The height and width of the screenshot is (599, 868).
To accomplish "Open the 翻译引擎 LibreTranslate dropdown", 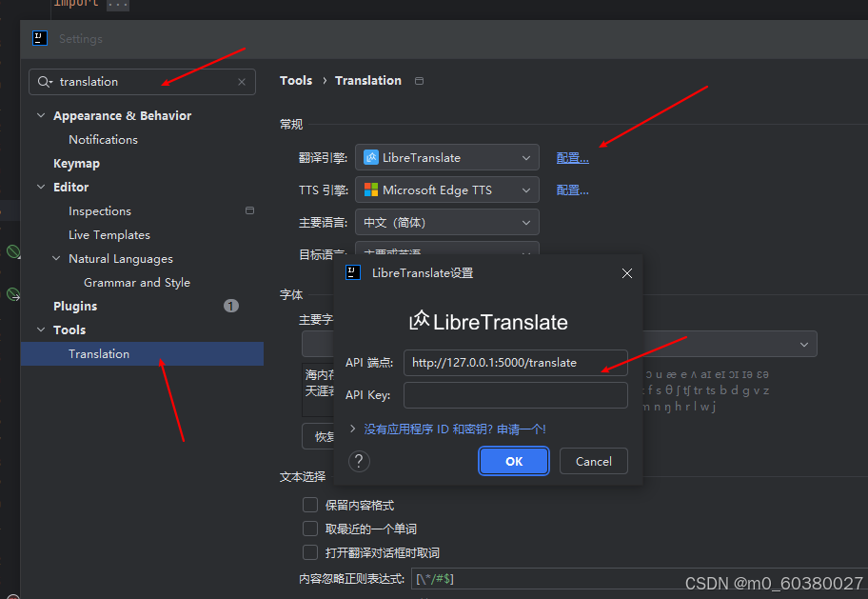I will (x=446, y=157).
